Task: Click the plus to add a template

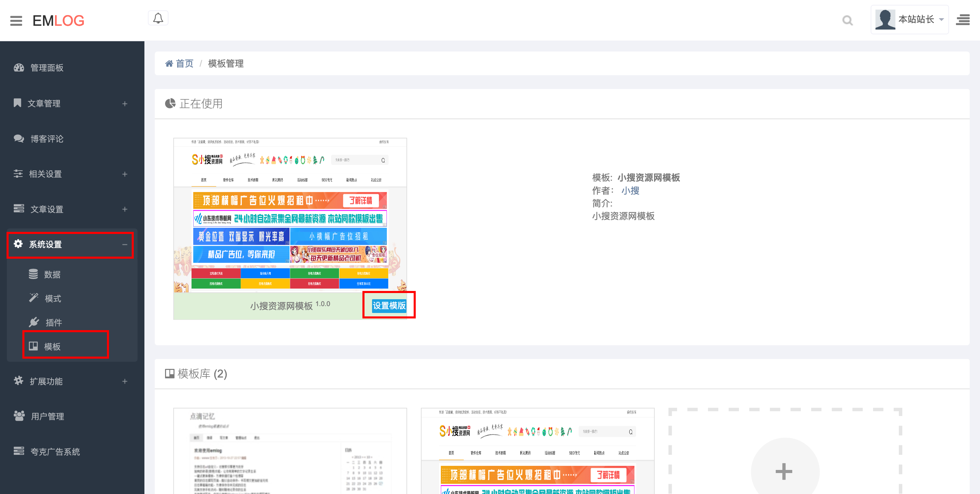Action: 785,471
